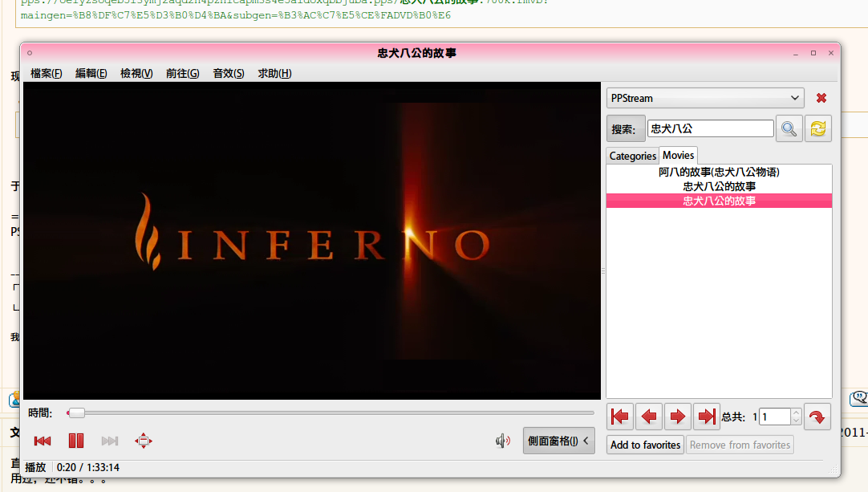This screenshot has width=868, height=492.
Task: Click the video display area
Action: pyautogui.click(x=311, y=241)
